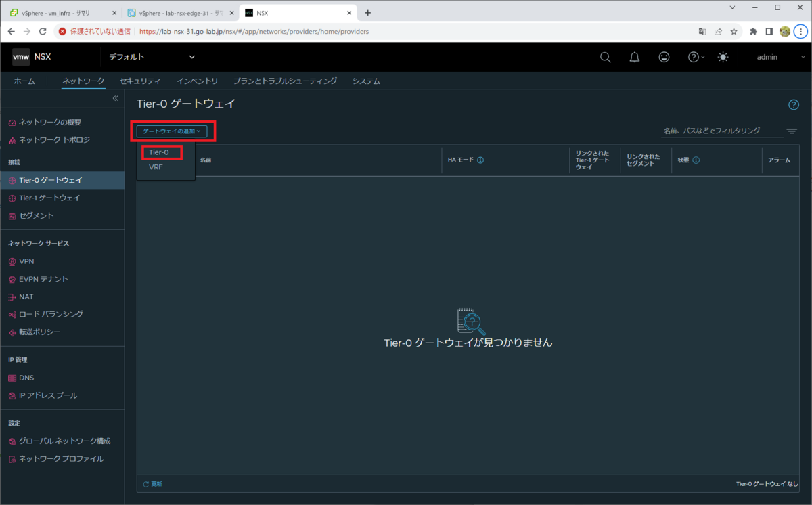
Task: Switch to vSphere - lab-nsx-edge-31 browser tab
Action: pyautogui.click(x=179, y=12)
